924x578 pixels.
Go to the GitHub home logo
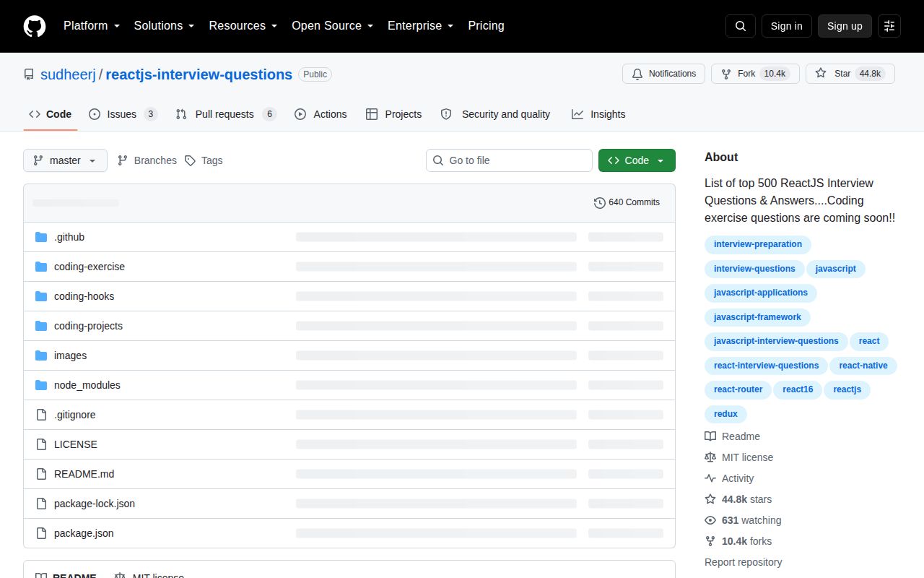[x=35, y=26]
